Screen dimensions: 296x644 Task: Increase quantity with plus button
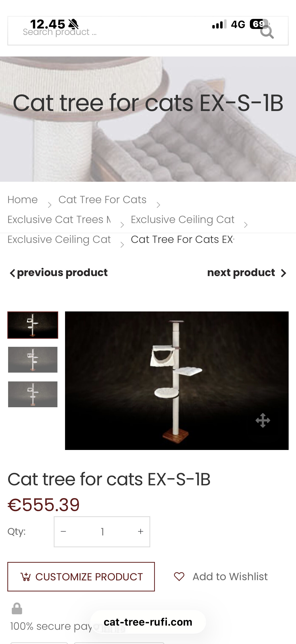click(141, 531)
